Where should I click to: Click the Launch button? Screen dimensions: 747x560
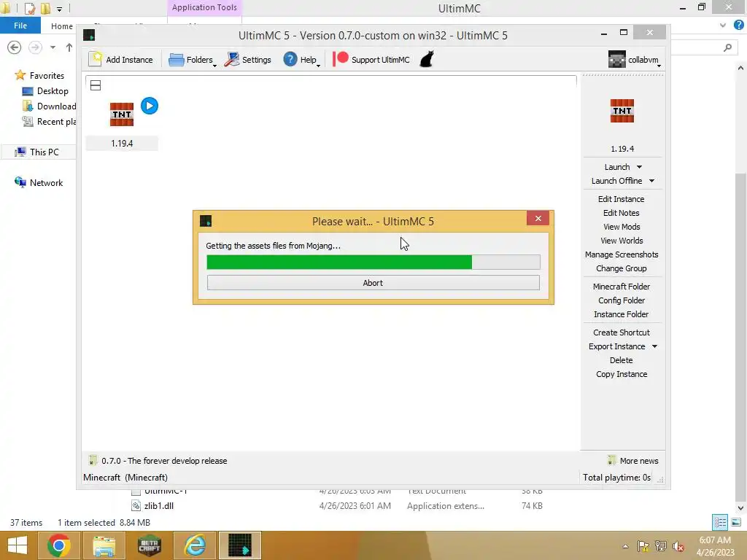pos(617,167)
